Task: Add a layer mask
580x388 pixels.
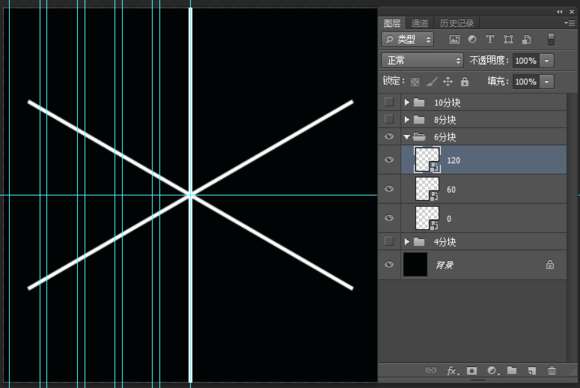Action: click(472, 371)
